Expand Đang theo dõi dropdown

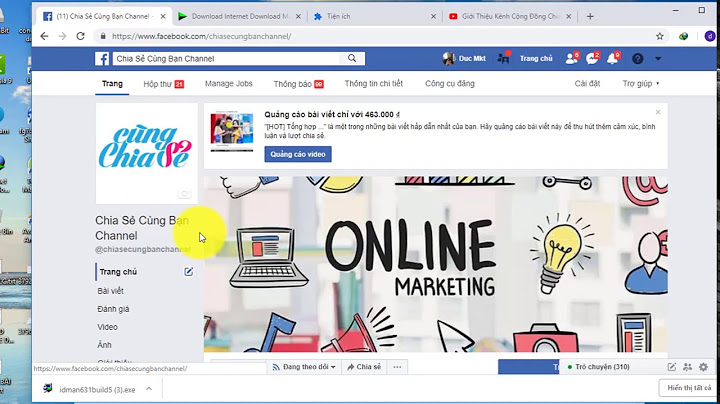304,367
